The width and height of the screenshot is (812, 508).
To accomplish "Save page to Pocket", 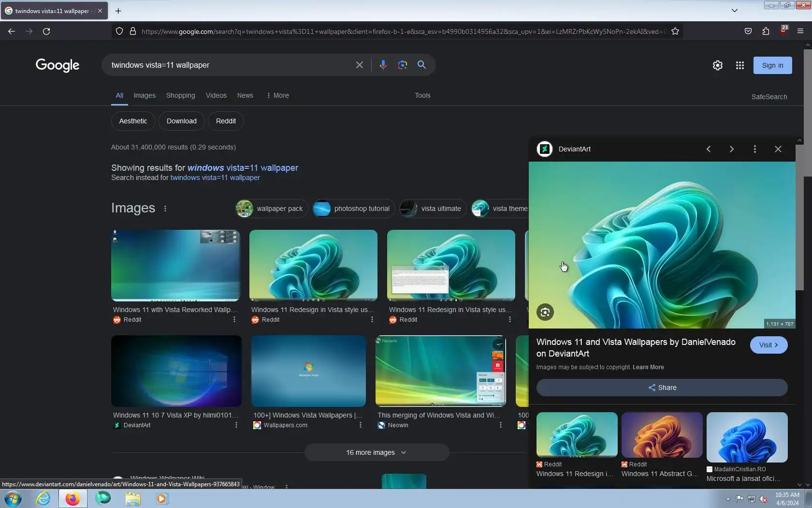I will [748, 31].
